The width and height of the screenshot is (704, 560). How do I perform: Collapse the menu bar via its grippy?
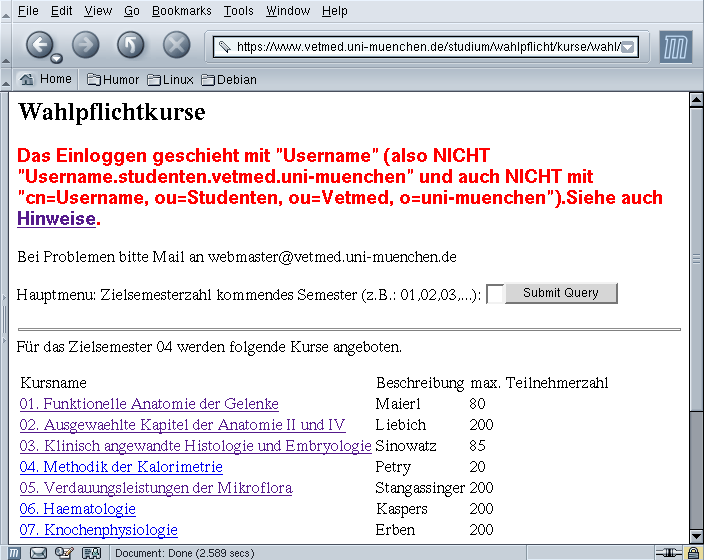pyautogui.click(x=5, y=11)
